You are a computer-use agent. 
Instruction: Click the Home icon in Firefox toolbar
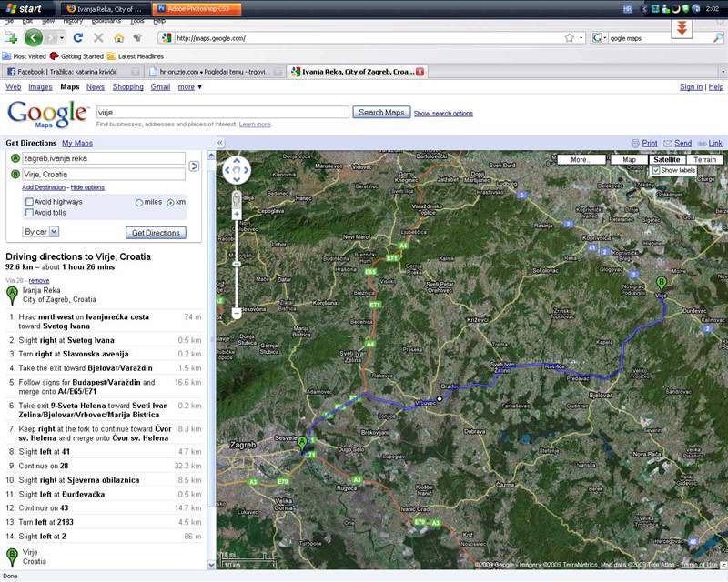[118, 38]
